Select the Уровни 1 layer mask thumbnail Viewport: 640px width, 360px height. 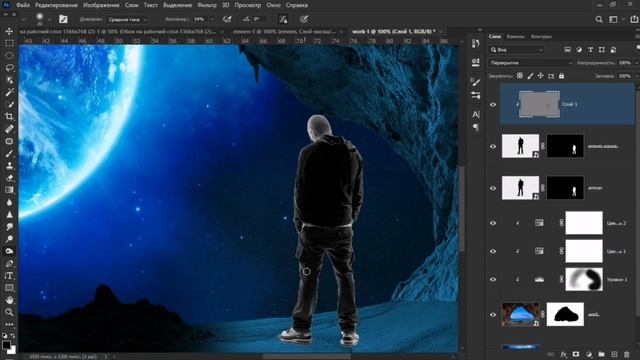coord(584,280)
